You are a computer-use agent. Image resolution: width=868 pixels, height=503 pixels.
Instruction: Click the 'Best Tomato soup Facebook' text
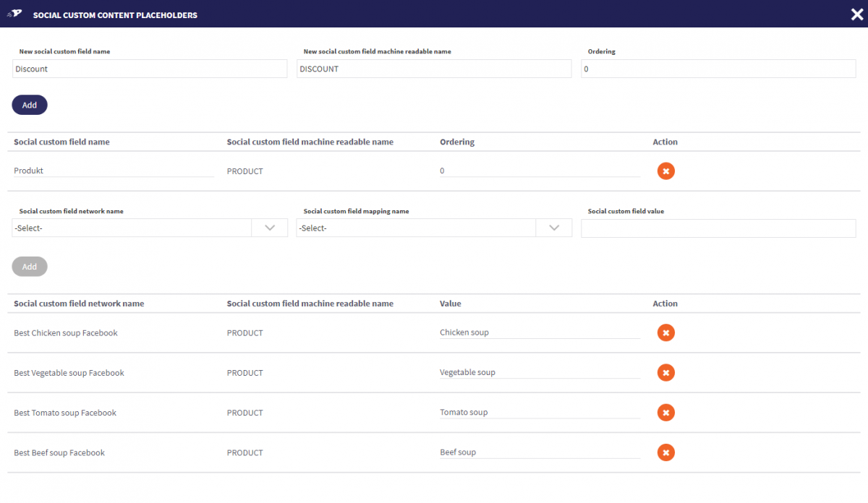(65, 413)
